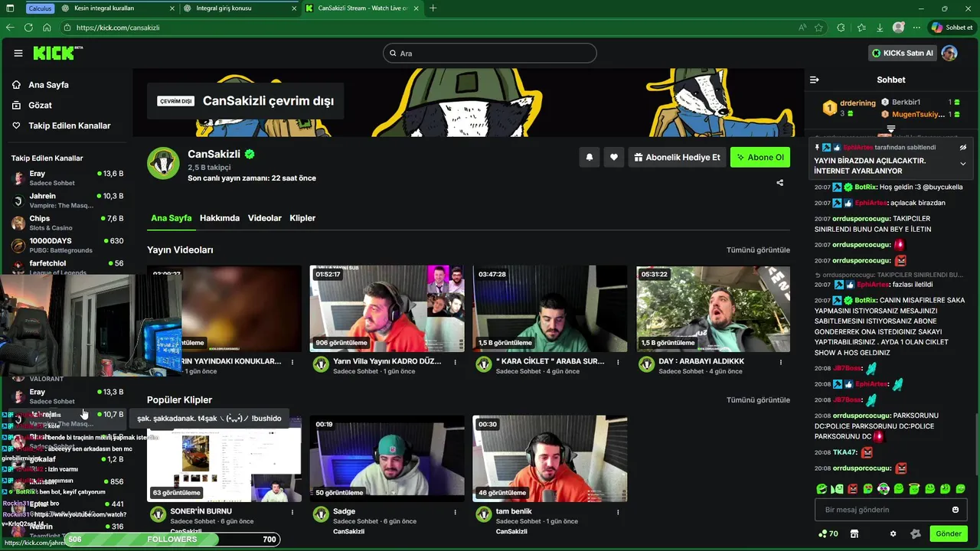Click the channel points balance 70
Viewport: 980px width, 551px height.
coord(828,533)
